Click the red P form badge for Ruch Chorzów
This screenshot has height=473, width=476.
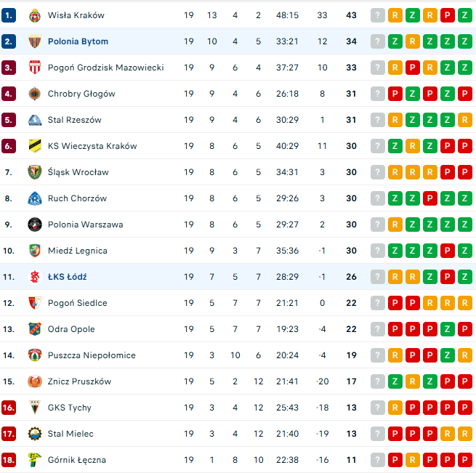[430, 198]
